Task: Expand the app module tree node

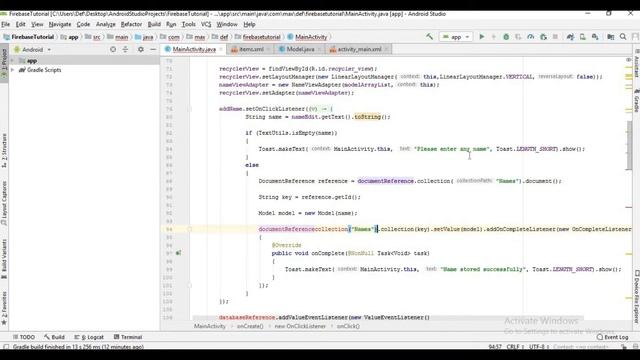Action: 13,61
